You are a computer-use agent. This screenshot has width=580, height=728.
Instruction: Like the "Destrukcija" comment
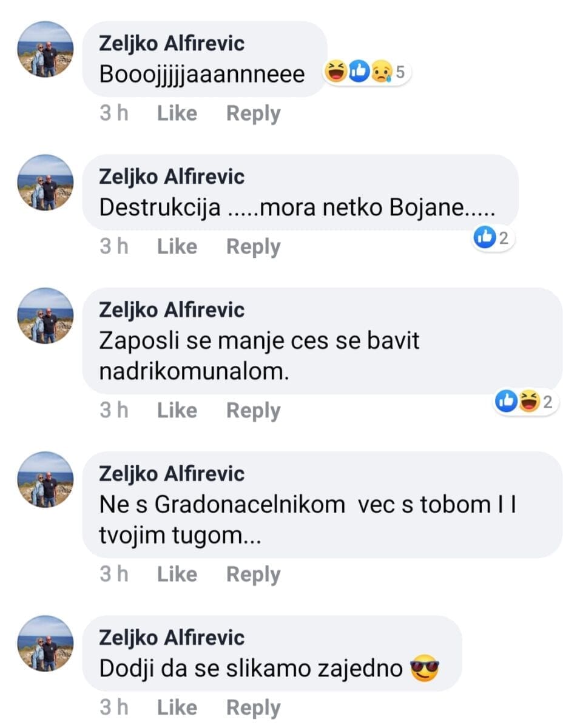point(177,246)
